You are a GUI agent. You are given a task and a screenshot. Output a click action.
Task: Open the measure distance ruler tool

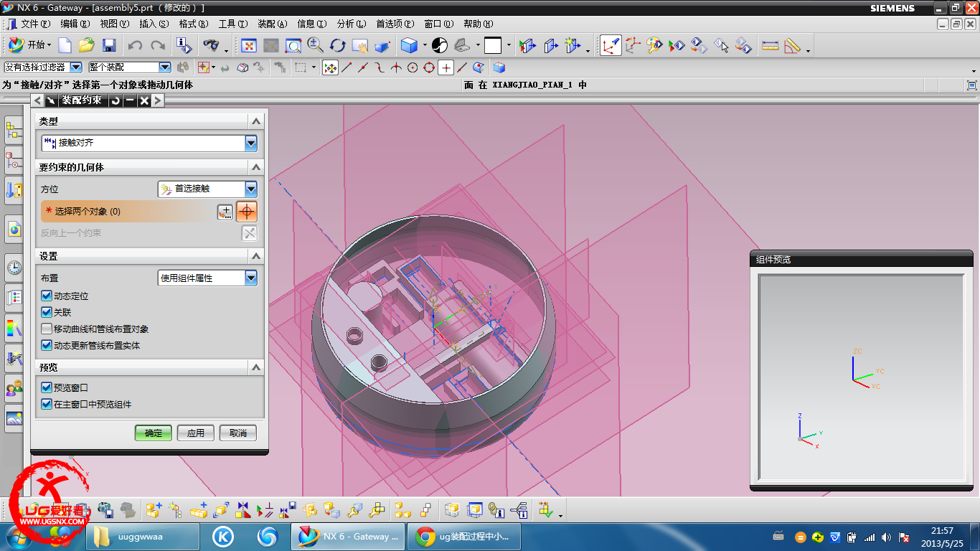770,45
